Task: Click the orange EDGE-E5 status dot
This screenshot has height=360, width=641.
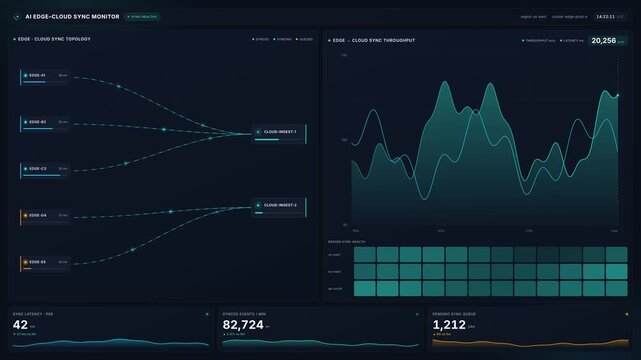Action: 25,262
